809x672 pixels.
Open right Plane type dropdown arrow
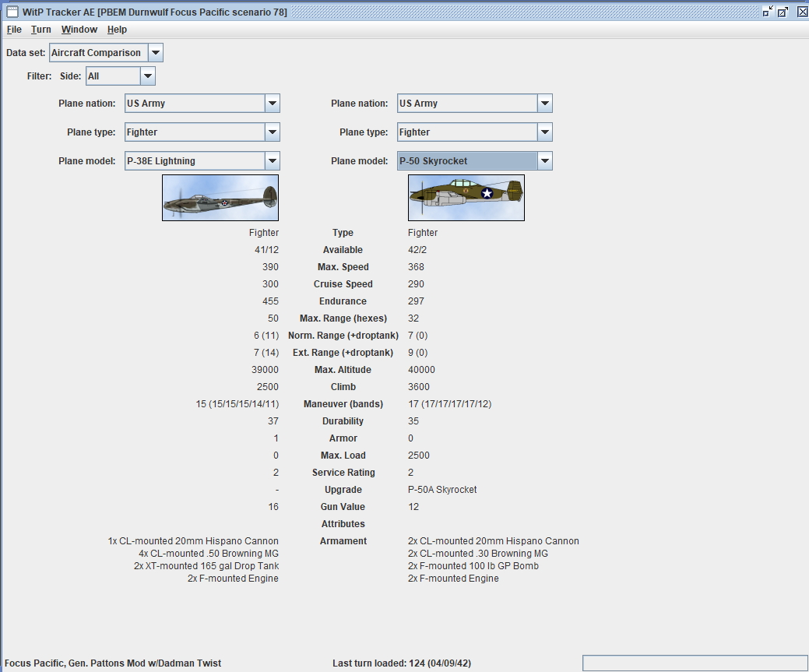(x=545, y=132)
